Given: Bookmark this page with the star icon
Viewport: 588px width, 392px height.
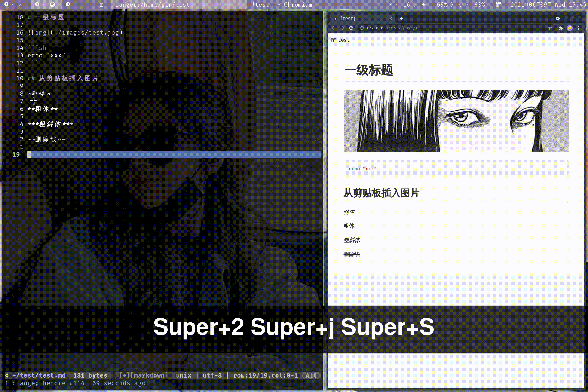Looking at the screenshot, I should pyautogui.click(x=550, y=28).
